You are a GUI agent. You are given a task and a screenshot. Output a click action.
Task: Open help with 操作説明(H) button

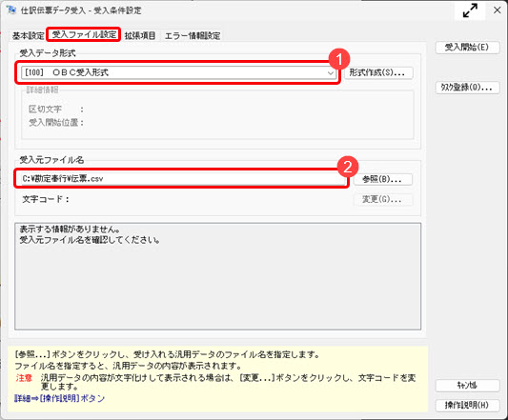coord(467,405)
